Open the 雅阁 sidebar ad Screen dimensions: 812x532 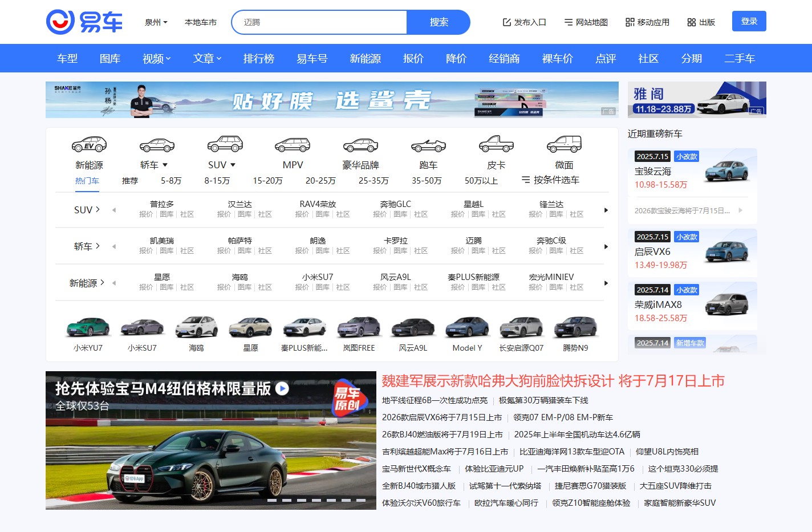click(x=697, y=100)
